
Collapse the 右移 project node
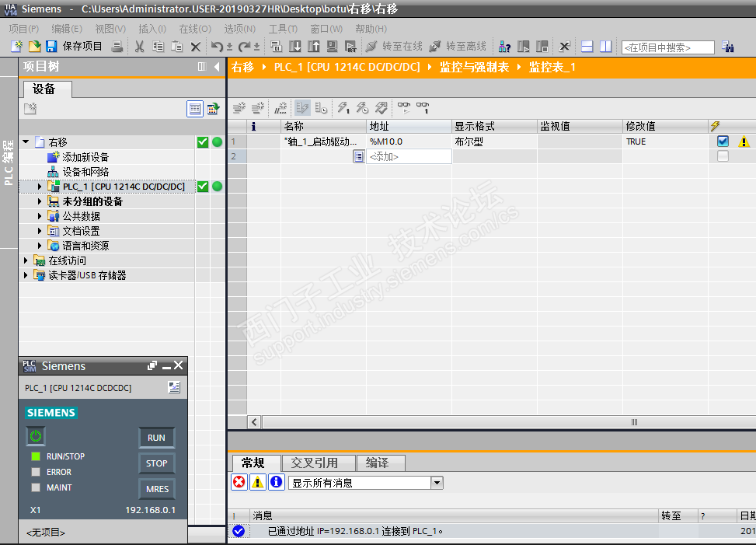point(26,141)
